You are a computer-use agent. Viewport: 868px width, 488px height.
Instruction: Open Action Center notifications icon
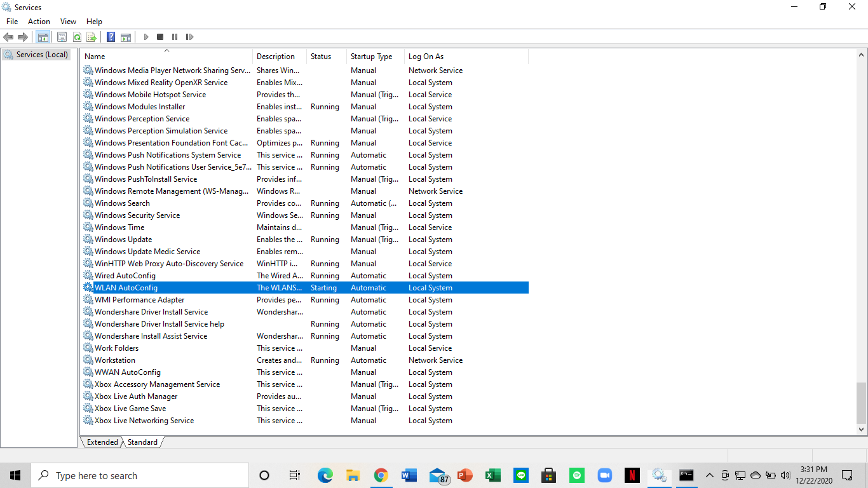point(847,475)
